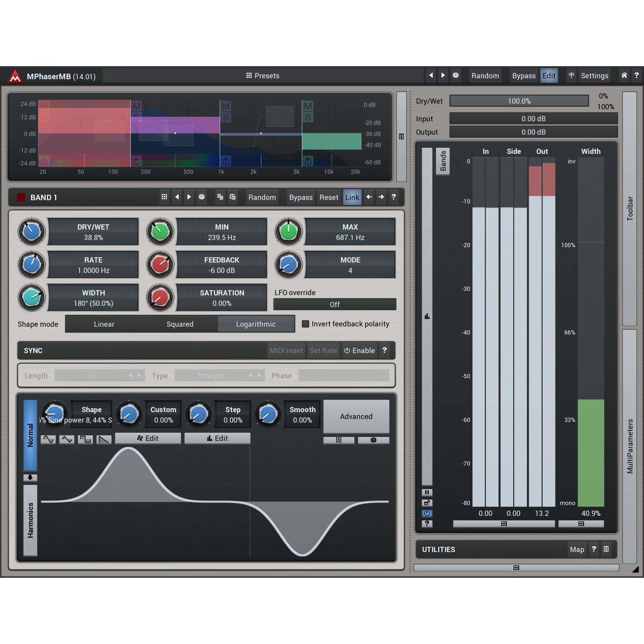Load next preset with top-bar right arrow
Viewport: 644px width, 644px height.
443,76
